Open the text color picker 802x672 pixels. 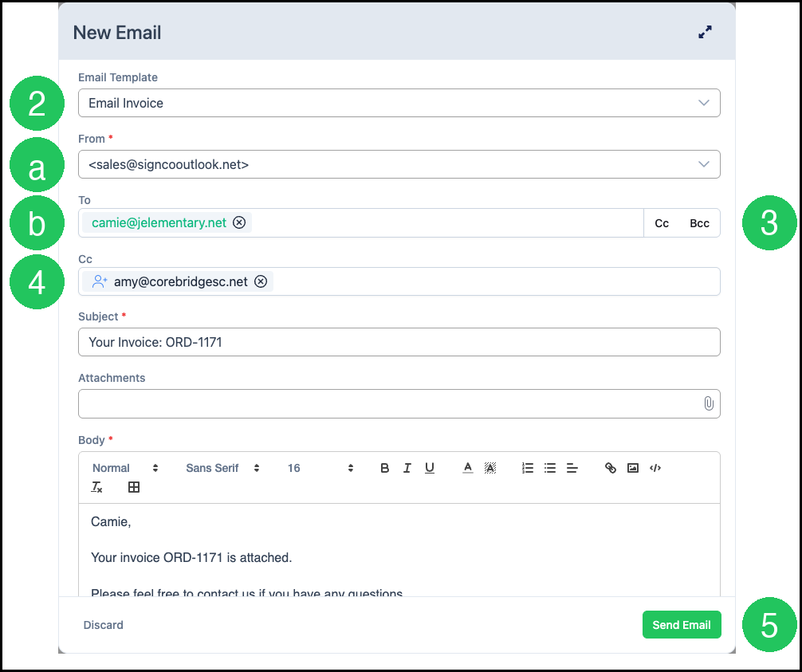point(467,468)
